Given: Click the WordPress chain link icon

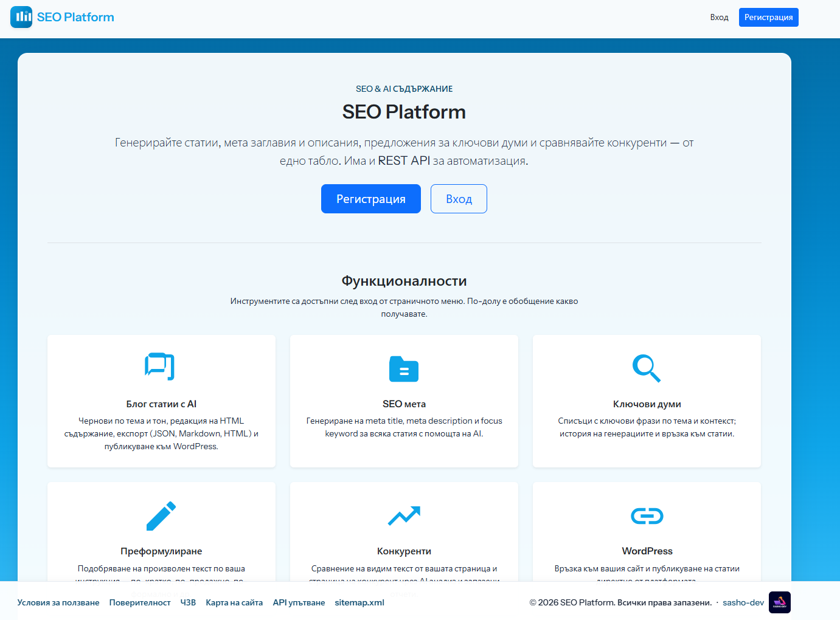Looking at the screenshot, I should [647, 516].
